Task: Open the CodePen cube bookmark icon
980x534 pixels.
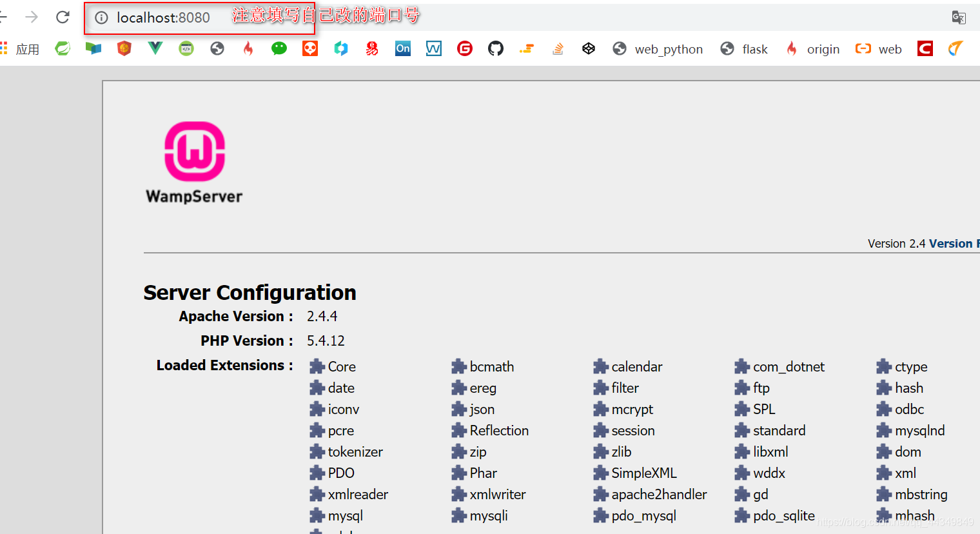Action: point(589,48)
